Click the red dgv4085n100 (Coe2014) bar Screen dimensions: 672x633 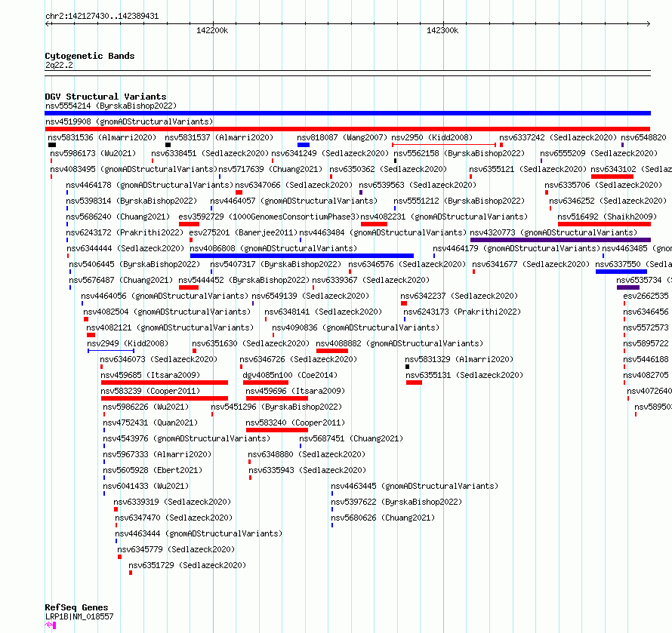[x=266, y=383]
